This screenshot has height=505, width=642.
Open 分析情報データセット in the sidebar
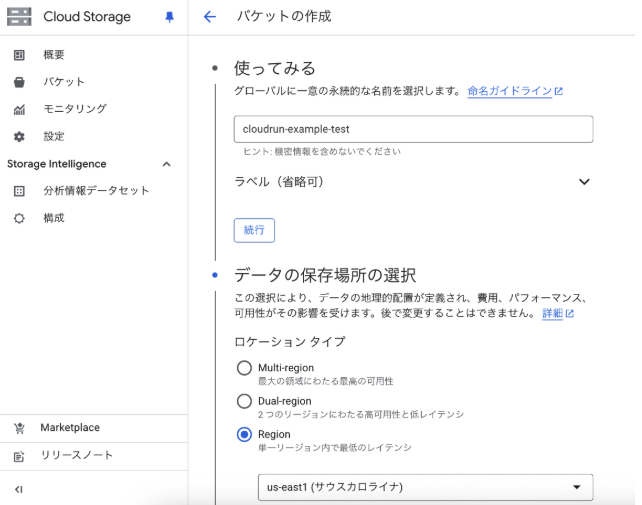click(96, 191)
